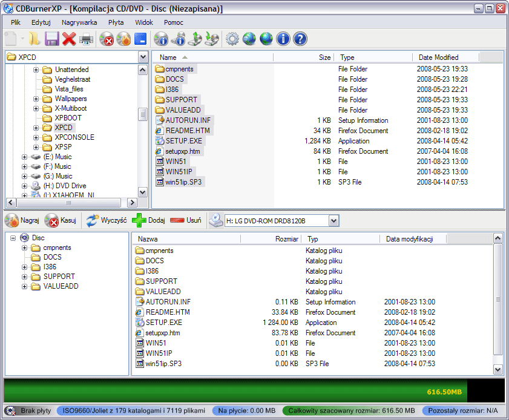509x420 pixels.
Task: Click the drive icon beside drive dropdown
Action: click(x=216, y=220)
